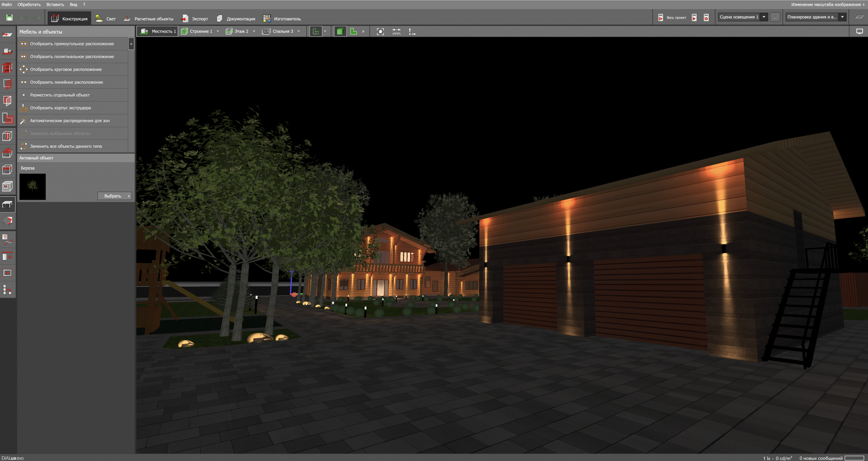Click the red calculation settings gear icon
This screenshot has height=461, width=868.
tap(706, 18)
